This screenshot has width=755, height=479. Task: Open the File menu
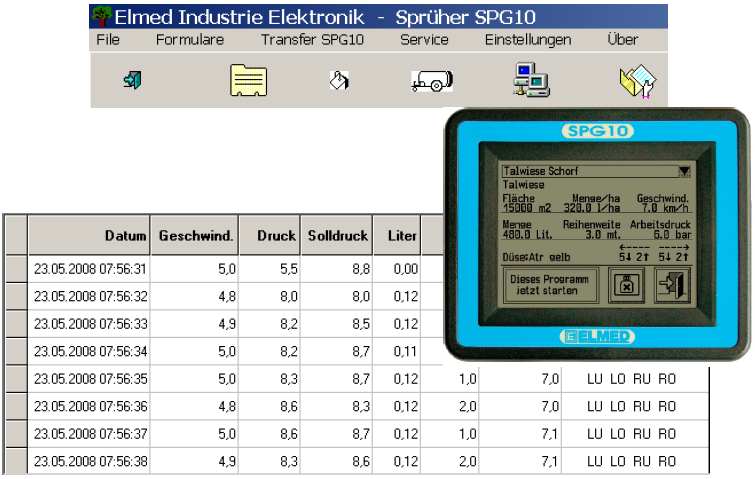coord(107,40)
